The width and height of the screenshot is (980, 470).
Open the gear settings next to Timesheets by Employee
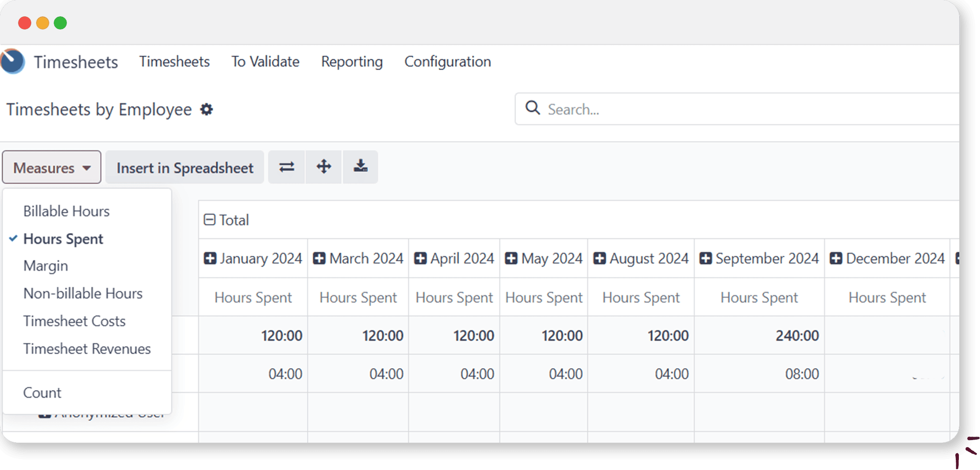(207, 109)
